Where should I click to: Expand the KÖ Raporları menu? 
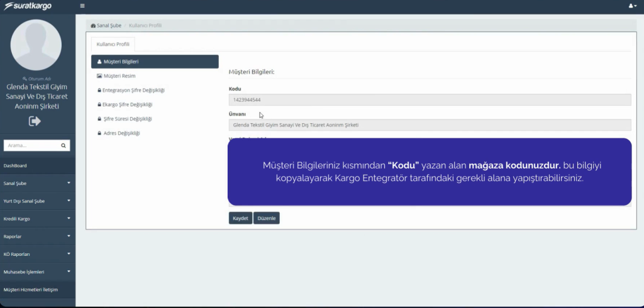point(38,254)
